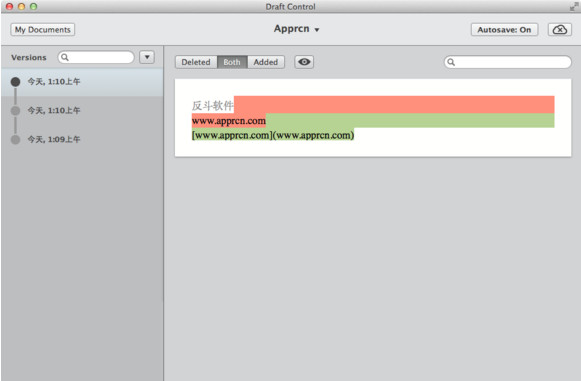Click the red-highlighted www.apprcn.com text
Viewport: 581px width, 381px height.
pyautogui.click(x=229, y=121)
